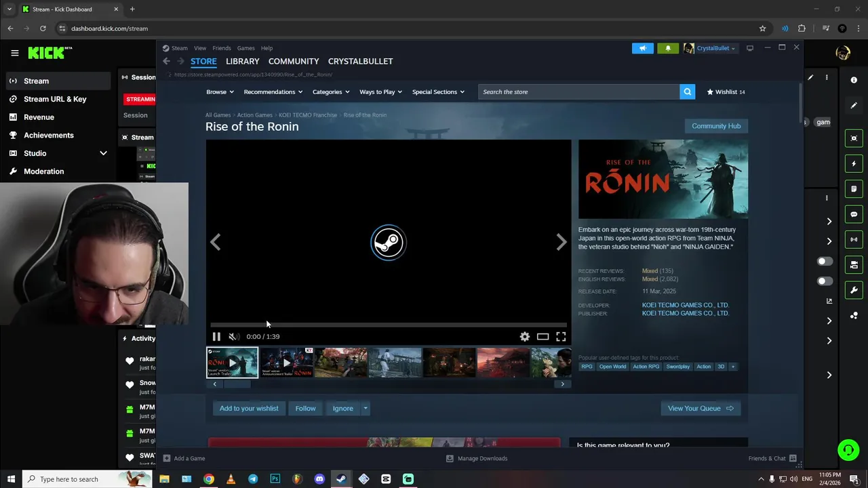The height and width of the screenshot is (488, 868).
Task: Expand the Studio section in Kick sidebar
Action: (x=103, y=153)
